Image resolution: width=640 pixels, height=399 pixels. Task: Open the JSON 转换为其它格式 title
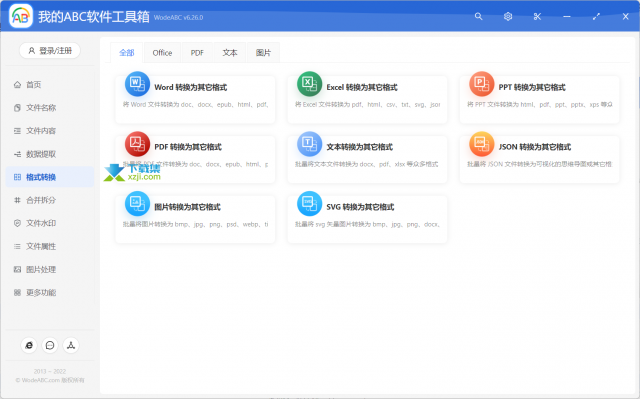pyautogui.click(x=535, y=147)
